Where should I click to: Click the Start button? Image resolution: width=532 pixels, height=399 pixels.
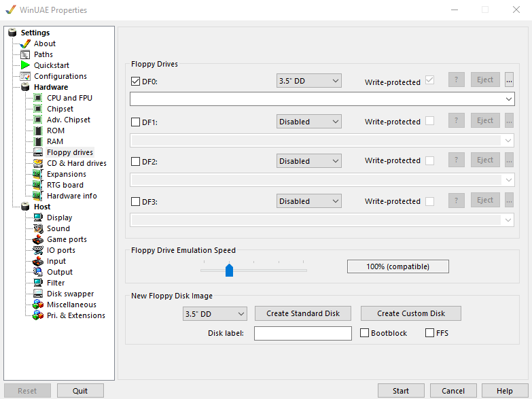click(x=401, y=391)
